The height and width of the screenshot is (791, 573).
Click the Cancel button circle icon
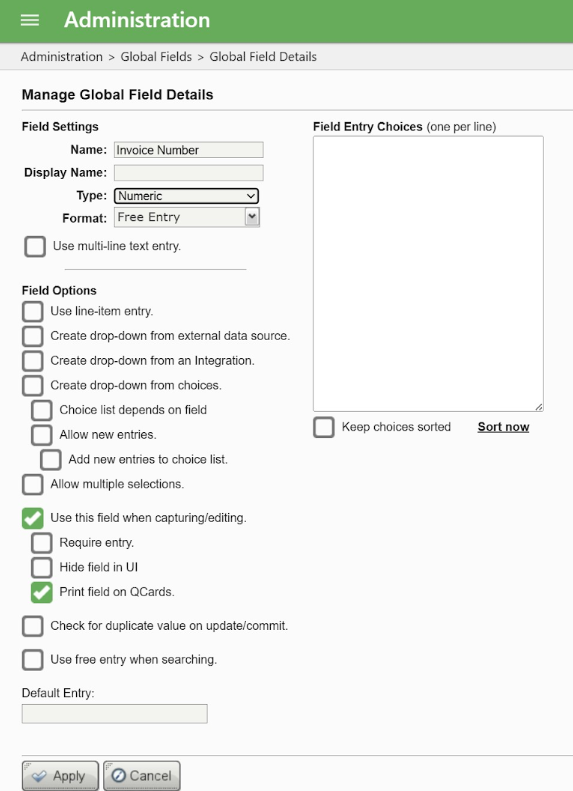(x=119, y=775)
